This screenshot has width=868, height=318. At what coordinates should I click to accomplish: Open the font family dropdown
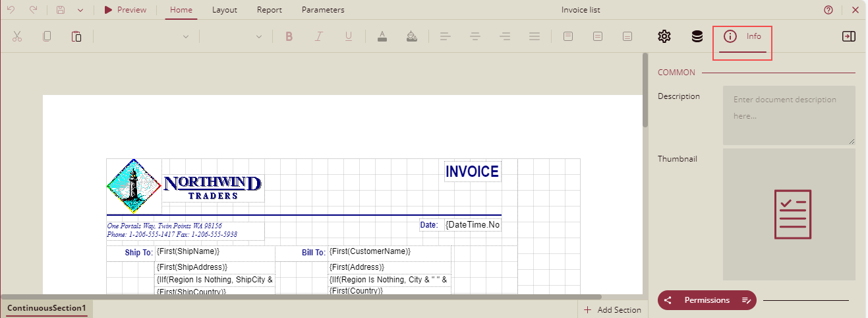[144, 36]
